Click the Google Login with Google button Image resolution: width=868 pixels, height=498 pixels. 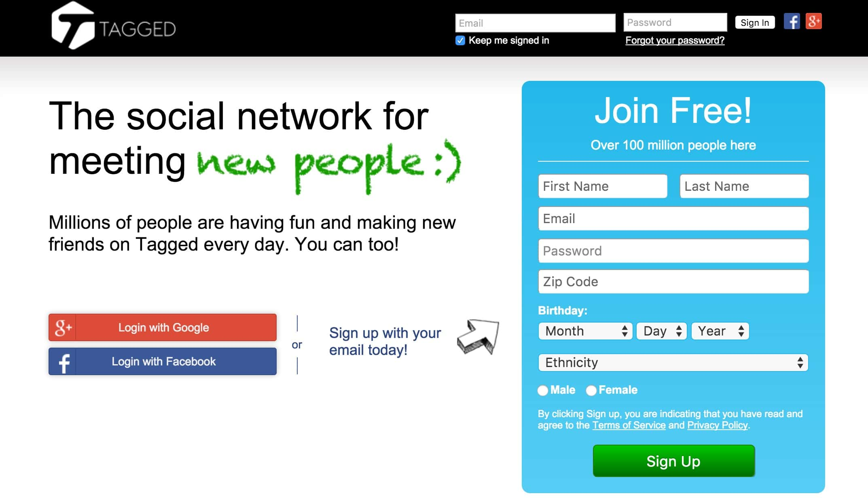coord(164,327)
